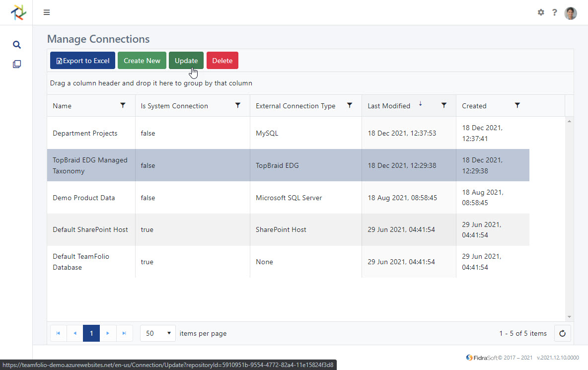Toggle the Last Modified sort direction arrow

420,105
